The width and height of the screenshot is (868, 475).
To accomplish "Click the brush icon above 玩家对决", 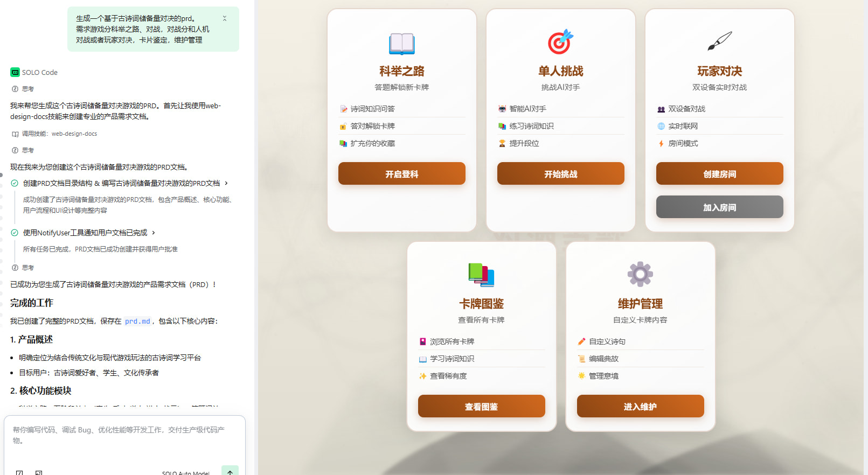I will [x=719, y=41].
